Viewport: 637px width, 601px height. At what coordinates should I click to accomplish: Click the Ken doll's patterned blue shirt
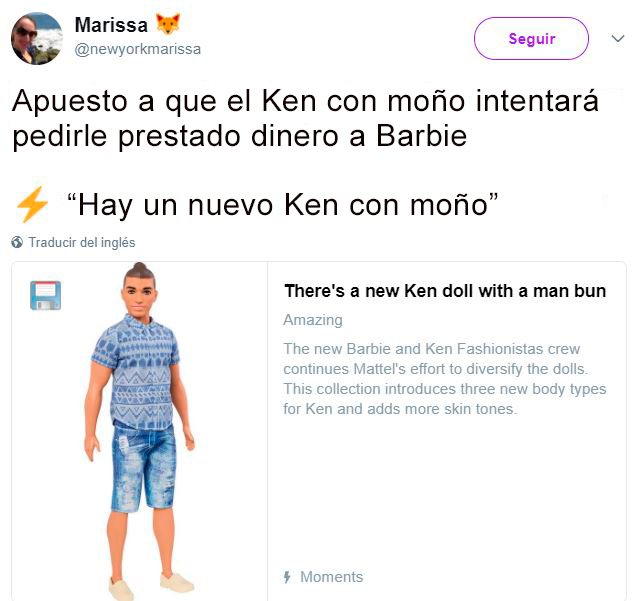[x=136, y=372]
